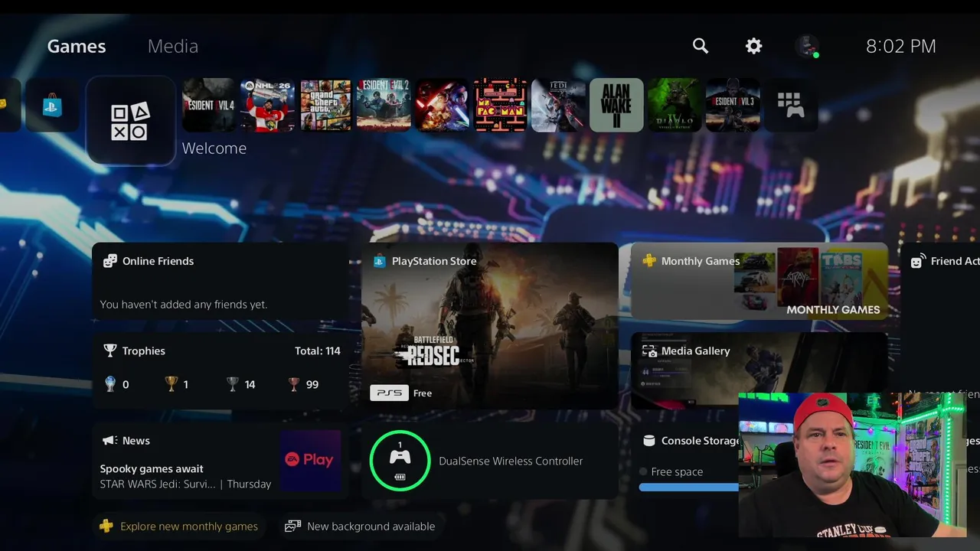Launch Star Wars Jedi game tile
The image size is (980, 551).
[x=558, y=105]
